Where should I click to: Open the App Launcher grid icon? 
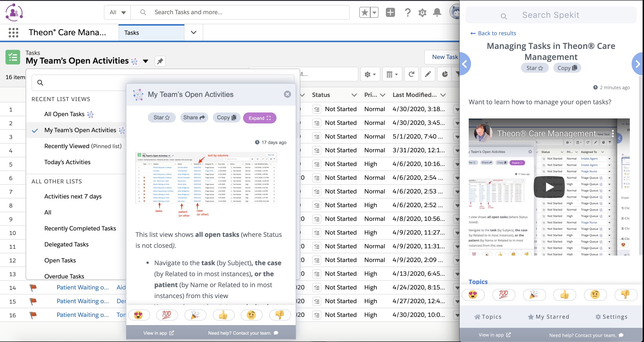(x=14, y=33)
